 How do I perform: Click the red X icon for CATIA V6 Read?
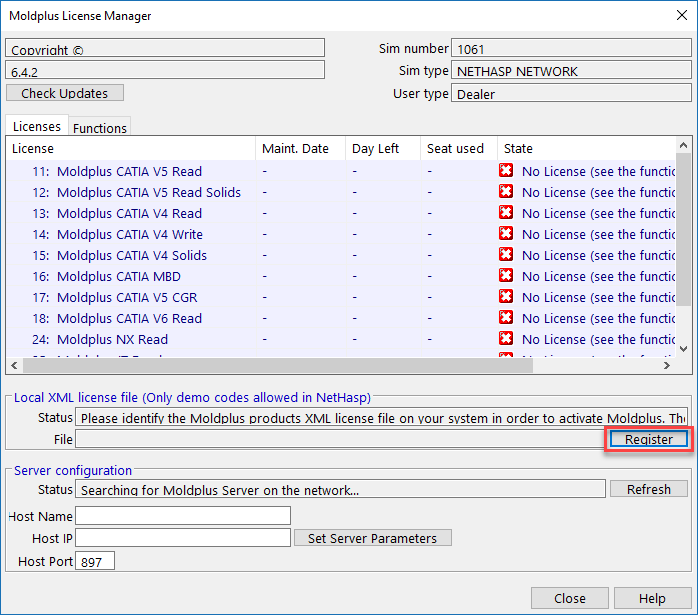pos(506,317)
